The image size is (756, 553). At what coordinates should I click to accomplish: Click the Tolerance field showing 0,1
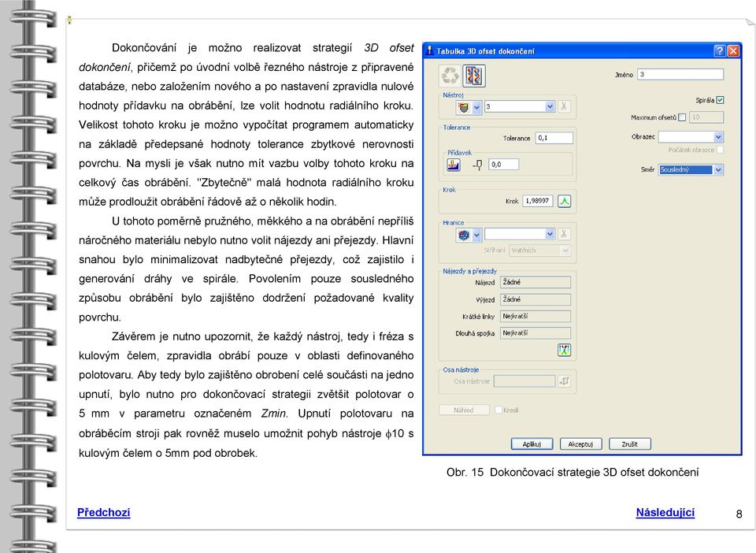point(554,138)
